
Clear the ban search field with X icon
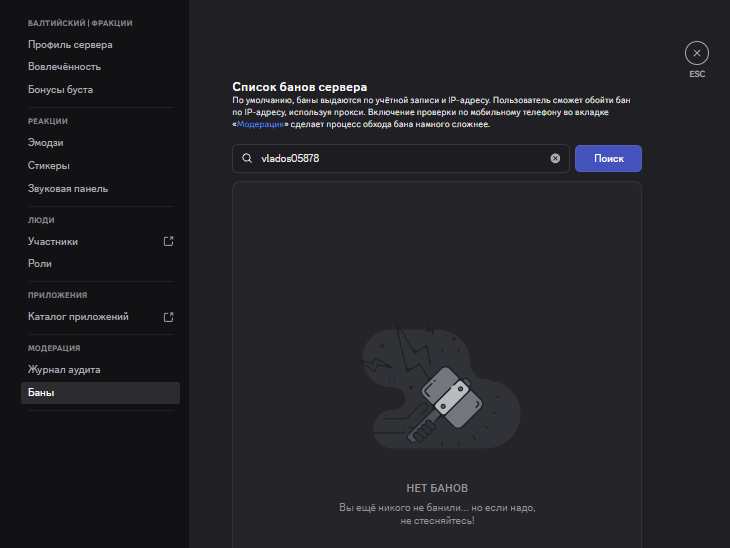[555, 158]
